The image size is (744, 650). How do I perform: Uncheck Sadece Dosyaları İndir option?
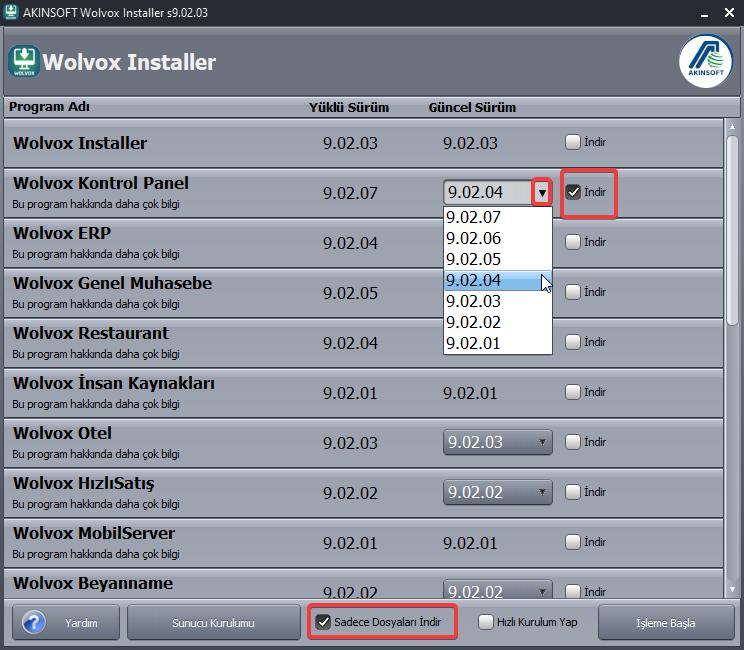tap(323, 622)
